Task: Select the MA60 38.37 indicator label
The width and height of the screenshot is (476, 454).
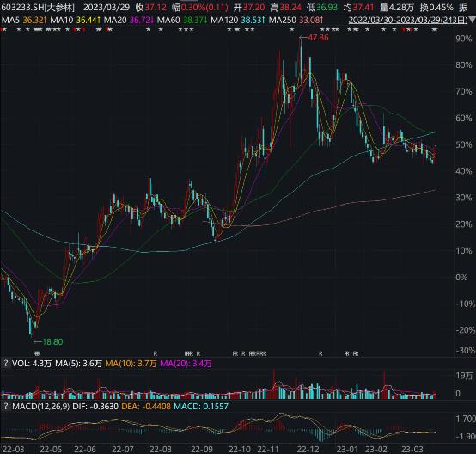Action: [x=182, y=21]
